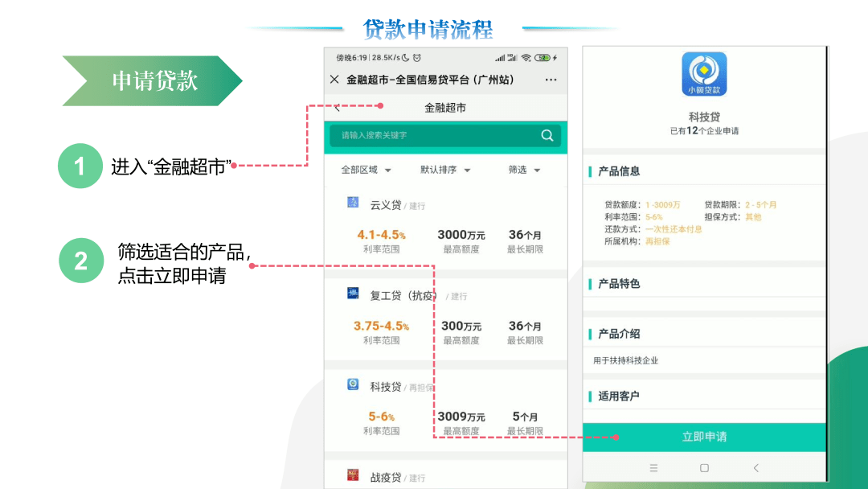The height and width of the screenshot is (489, 868).
Task: Click the battery indicator in status bar
Action: click(x=542, y=58)
